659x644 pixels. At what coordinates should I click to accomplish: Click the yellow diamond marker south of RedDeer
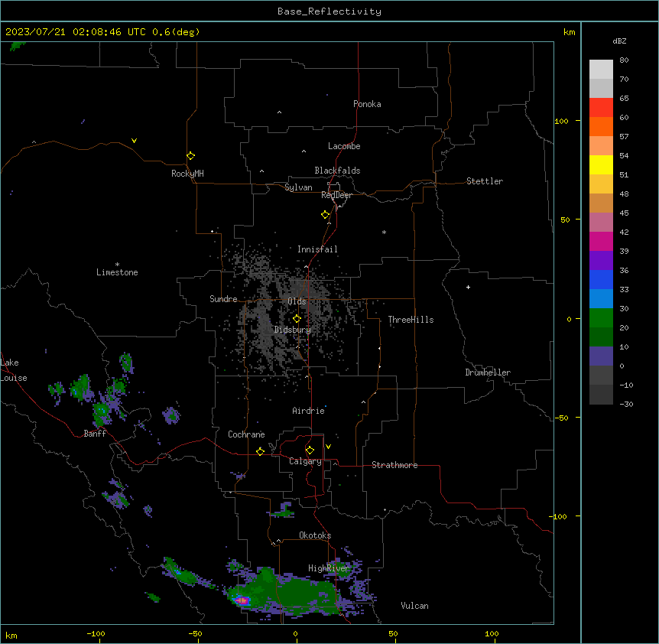tap(325, 215)
